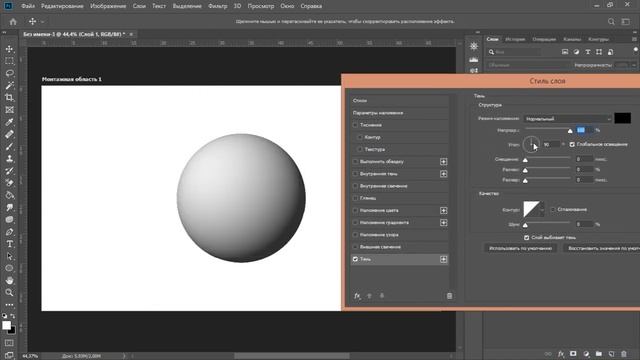Select the Move tool in the toolbar
640x360 pixels.
(x=9, y=49)
